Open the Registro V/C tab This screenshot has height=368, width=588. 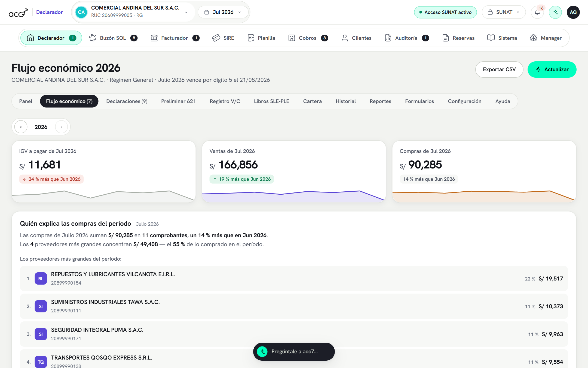[x=225, y=101]
